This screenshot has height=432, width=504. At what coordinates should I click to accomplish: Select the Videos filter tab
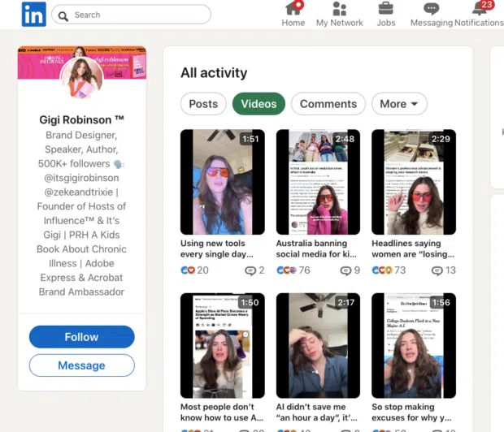coord(259,104)
